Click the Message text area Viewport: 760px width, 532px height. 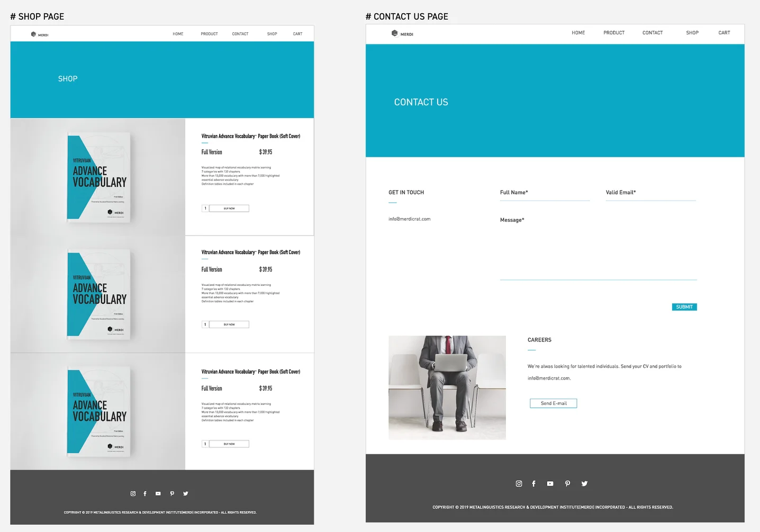(599, 247)
